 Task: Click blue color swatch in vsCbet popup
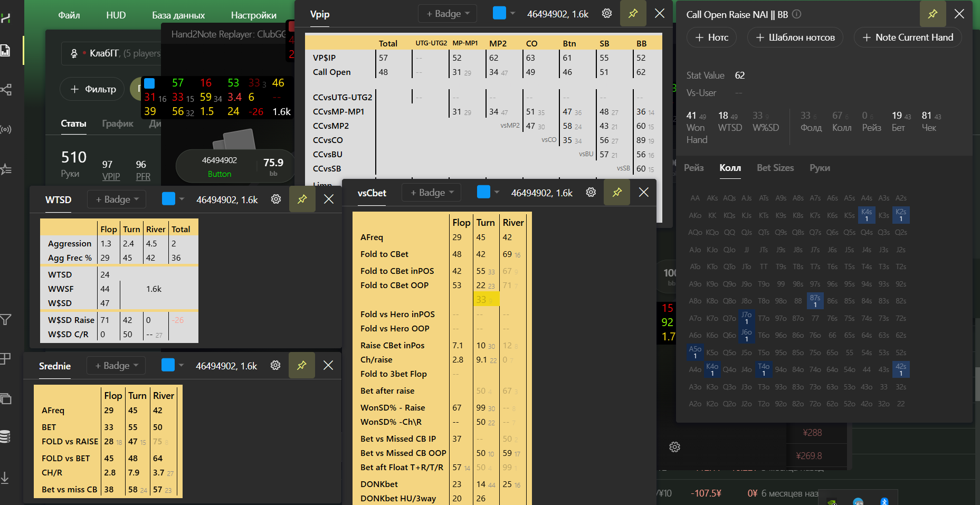(483, 192)
